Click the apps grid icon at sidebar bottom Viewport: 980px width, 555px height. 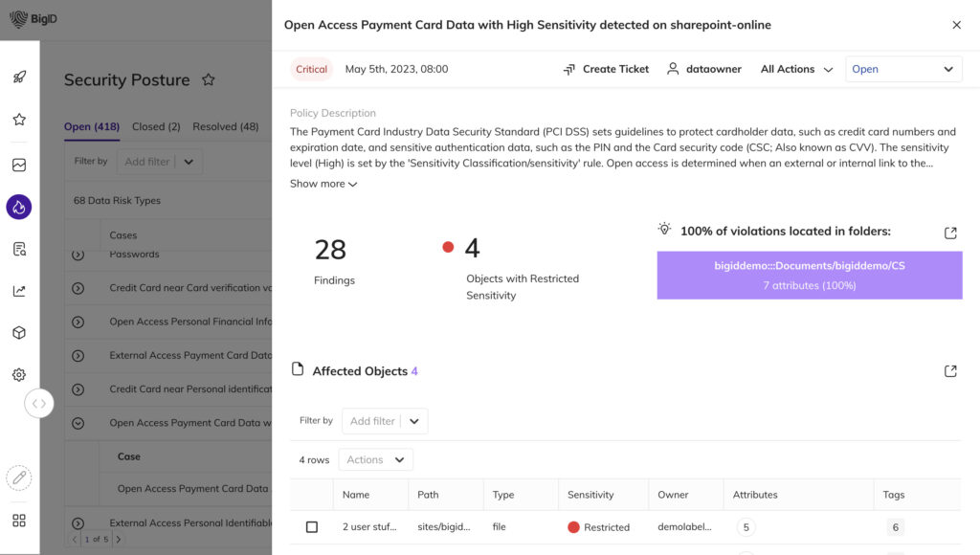pyautogui.click(x=19, y=521)
